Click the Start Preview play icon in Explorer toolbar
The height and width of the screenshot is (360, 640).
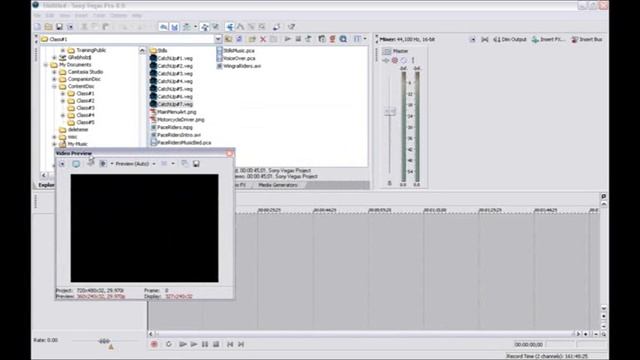pos(288,39)
